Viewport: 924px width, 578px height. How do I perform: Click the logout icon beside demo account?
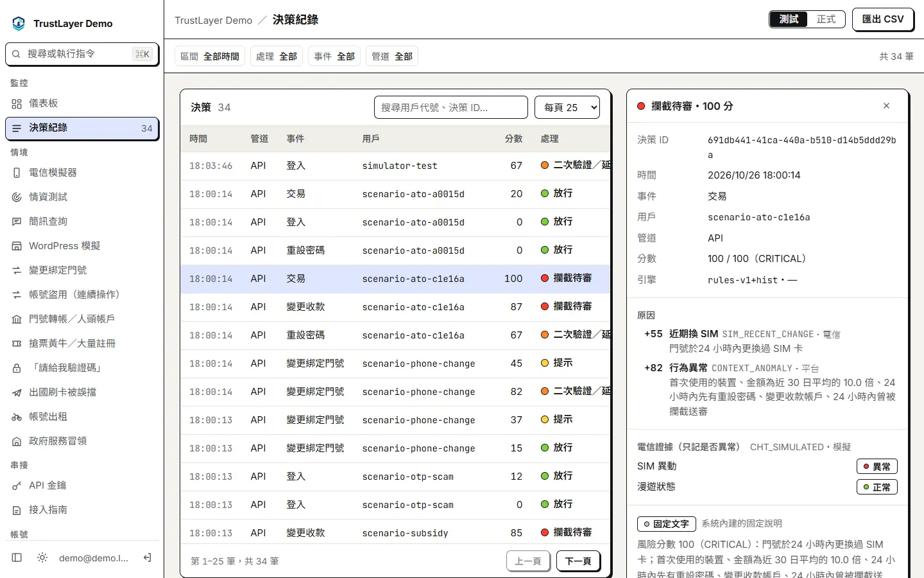tap(147, 558)
